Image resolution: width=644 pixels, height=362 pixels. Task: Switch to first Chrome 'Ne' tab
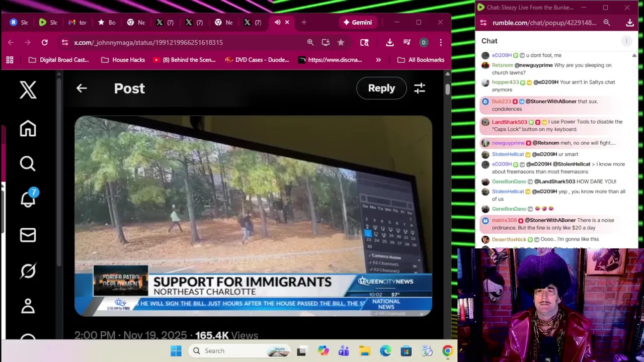tap(136, 22)
